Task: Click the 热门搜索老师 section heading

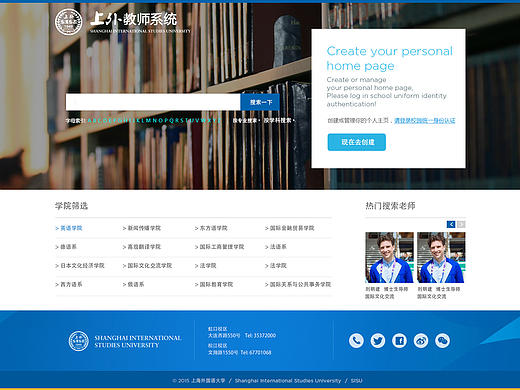Action: click(x=390, y=206)
